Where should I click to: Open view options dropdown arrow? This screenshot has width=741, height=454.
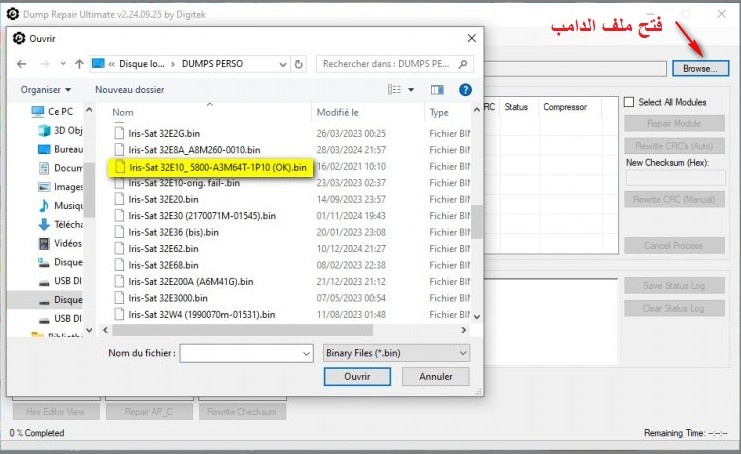411,90
